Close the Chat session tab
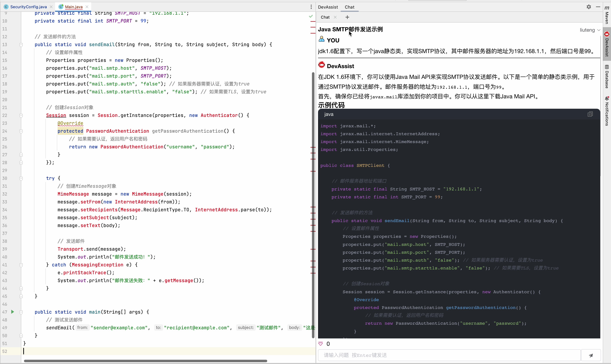The width and height of the screenshot is (611, 364). [x=335, y=17]
